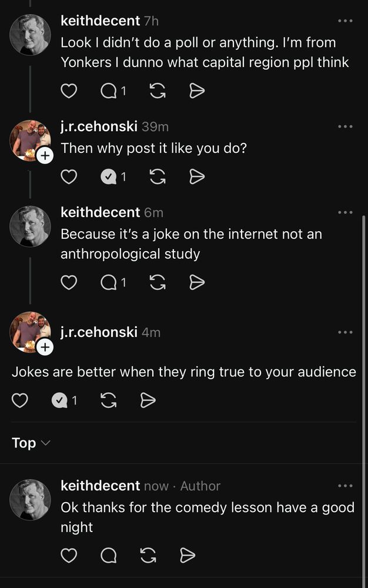Open share options for the Yonkers post
The height and width of the screenshot is (588, 368).
click(196, 91)
